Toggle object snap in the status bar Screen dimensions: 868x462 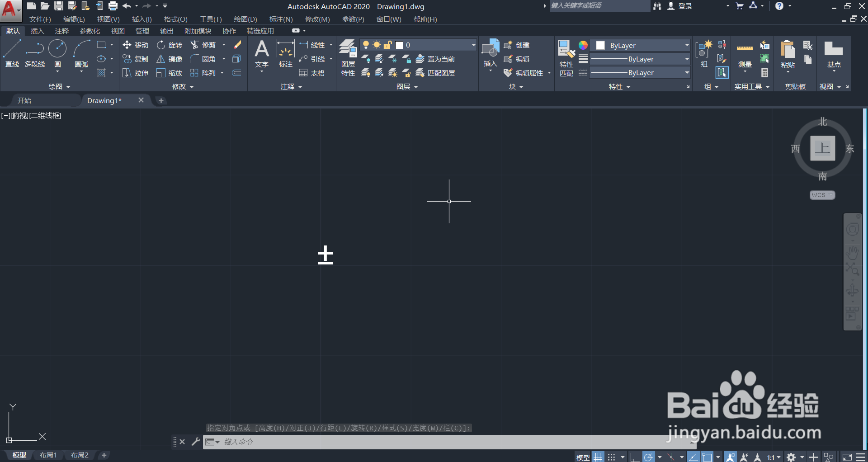(707, 457)
